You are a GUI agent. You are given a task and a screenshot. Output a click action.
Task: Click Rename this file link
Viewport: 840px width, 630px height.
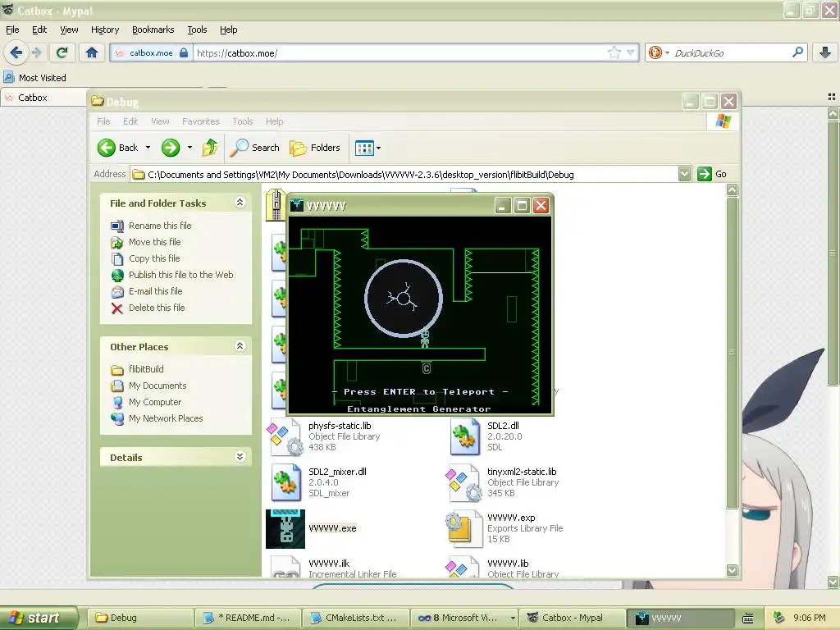click(x=160, y=226)
